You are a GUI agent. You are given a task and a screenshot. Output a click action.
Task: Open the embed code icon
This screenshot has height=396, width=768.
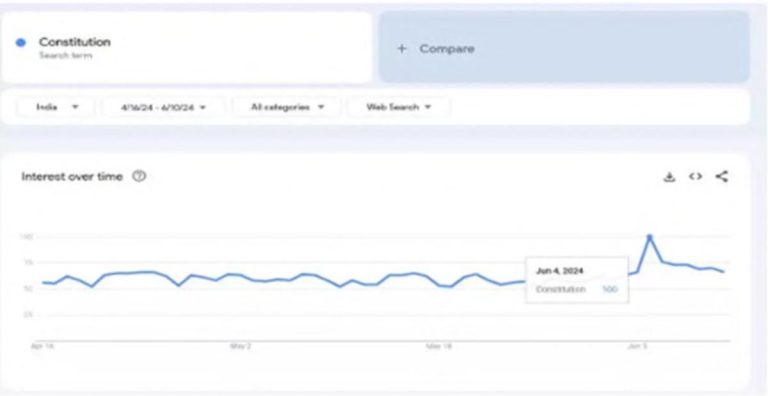[696, 176]
